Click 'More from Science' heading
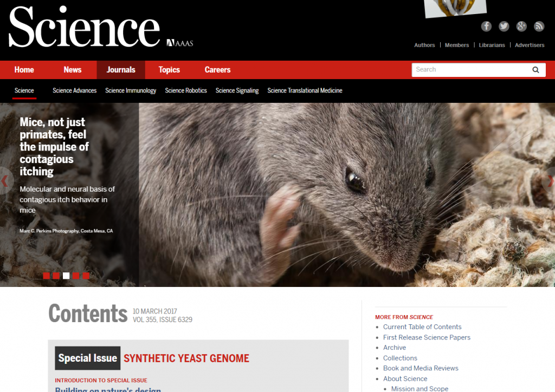 404,317
